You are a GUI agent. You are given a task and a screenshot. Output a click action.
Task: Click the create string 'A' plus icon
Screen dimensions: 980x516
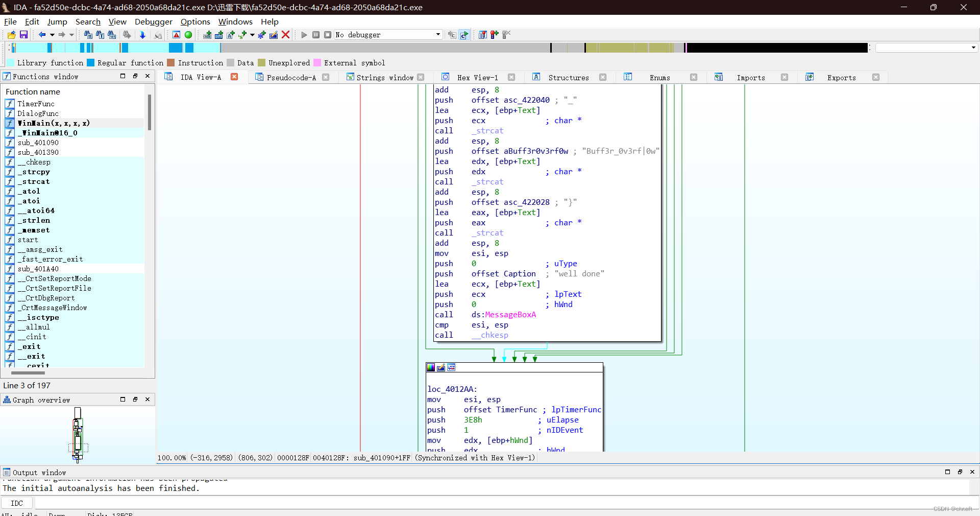point(231,35)
